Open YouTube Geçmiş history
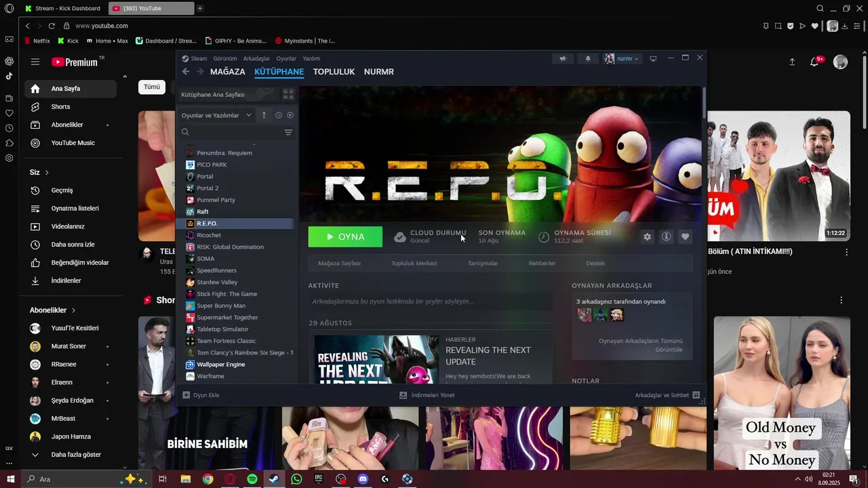 (71, 190)
